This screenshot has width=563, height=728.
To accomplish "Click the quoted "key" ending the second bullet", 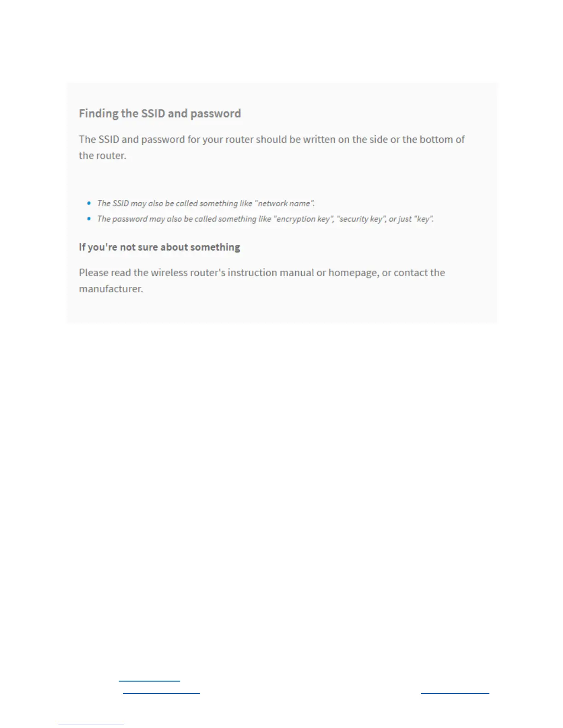I will [x=424, y=219].
